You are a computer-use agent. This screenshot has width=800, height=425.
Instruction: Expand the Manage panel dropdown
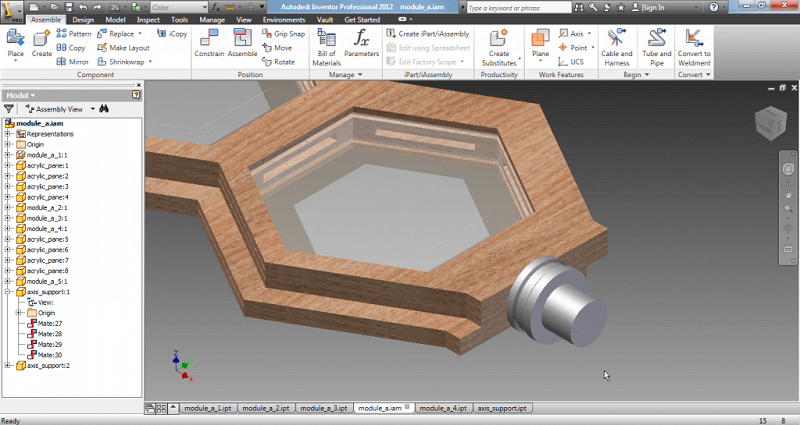click(345, 74)
